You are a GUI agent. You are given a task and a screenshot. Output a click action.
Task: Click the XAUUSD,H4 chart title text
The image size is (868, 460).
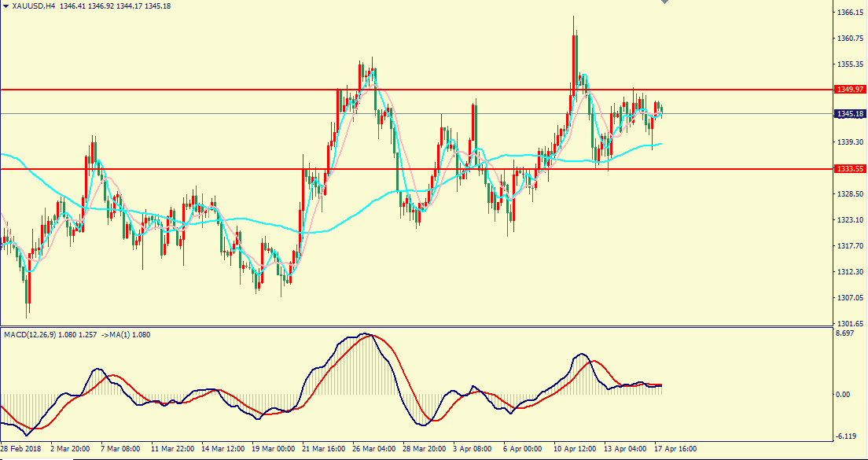tap(35, 6)
